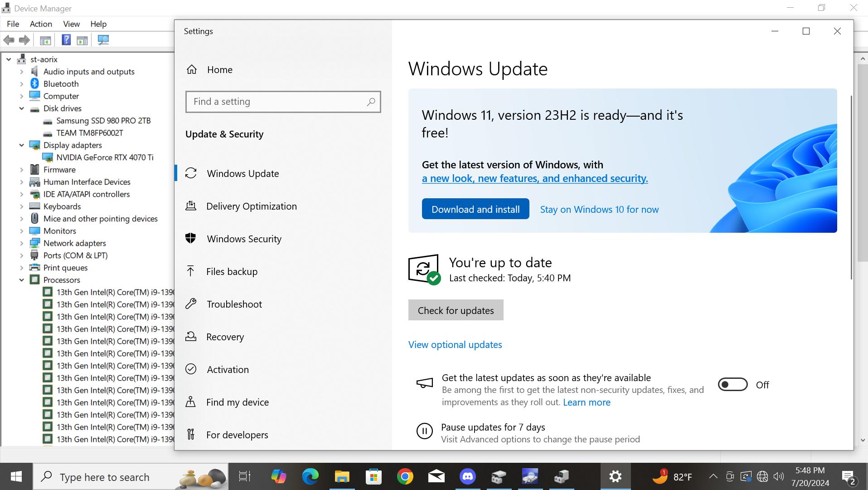868x490 pixels.
Task: Show hidden system tray icons
Action: pyautogui.click(x=713, y=477)
